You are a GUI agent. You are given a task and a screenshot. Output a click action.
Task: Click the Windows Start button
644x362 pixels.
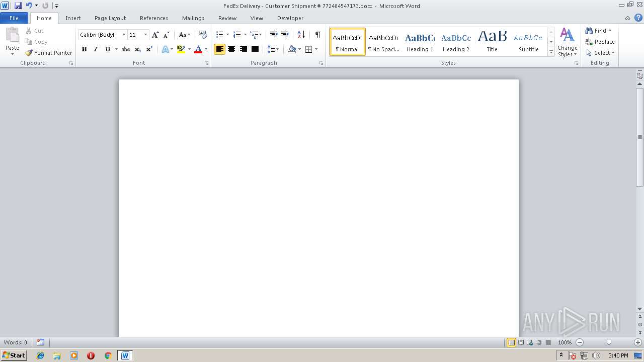14,355
